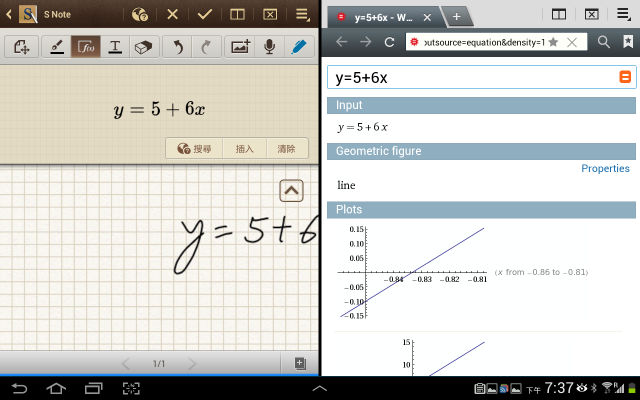Save note with the checkmark icon

pyautogui.click(x=204, y=15)
